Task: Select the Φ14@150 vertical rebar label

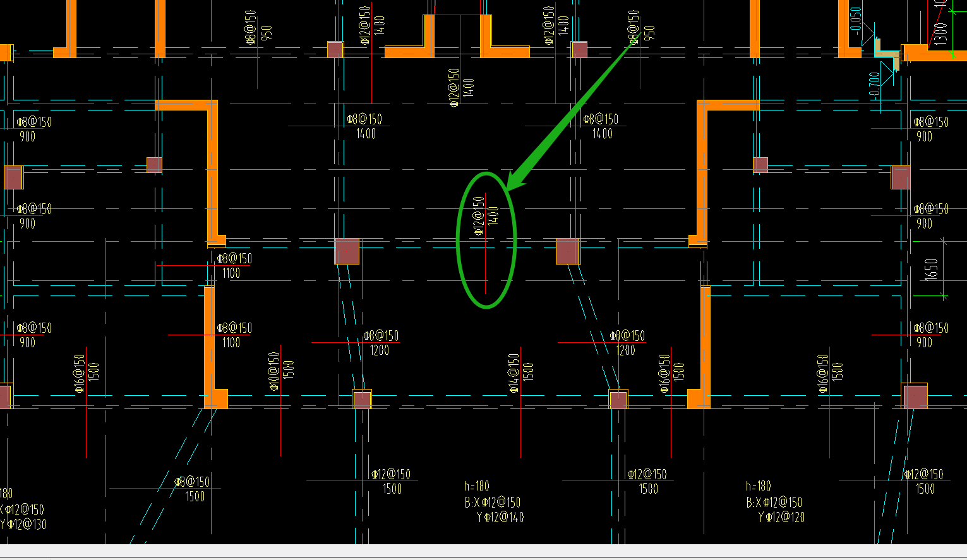Action: 514,373
